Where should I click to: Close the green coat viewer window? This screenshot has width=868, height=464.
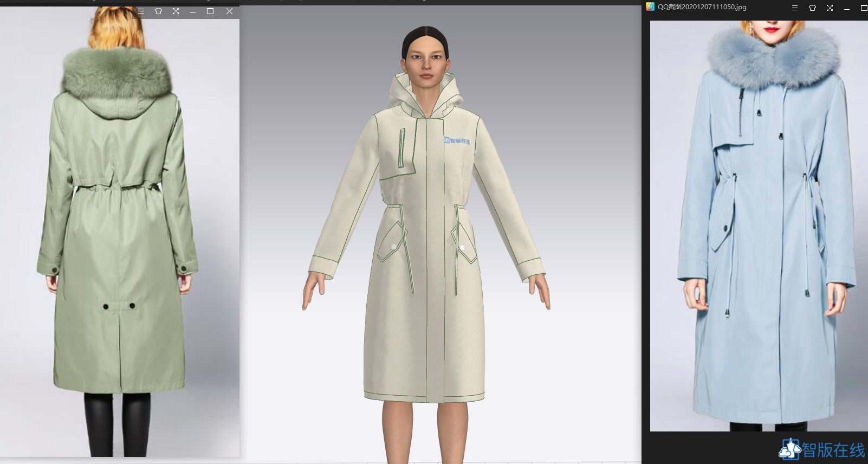(229, 11)
